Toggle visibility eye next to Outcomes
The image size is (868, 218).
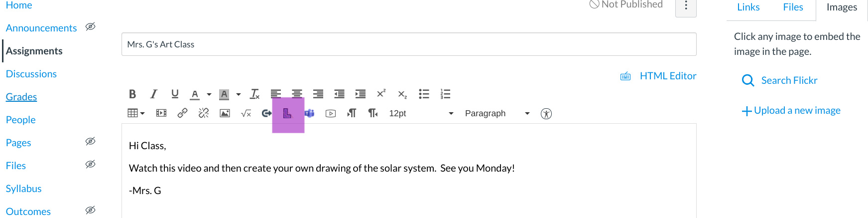pos(90,211)
